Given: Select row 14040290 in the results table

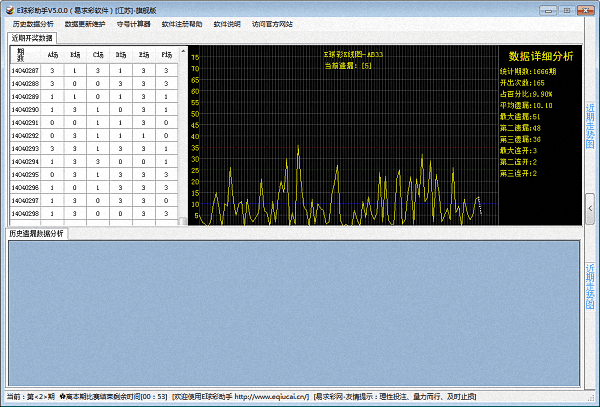Looking at the screenshot, I should click(94, 109).
